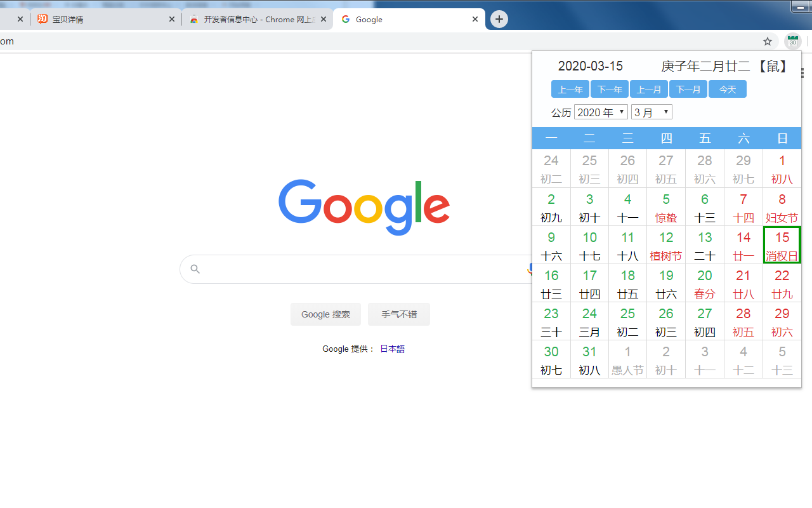Select March 3 初十 date cell

(x=589, y=207)
